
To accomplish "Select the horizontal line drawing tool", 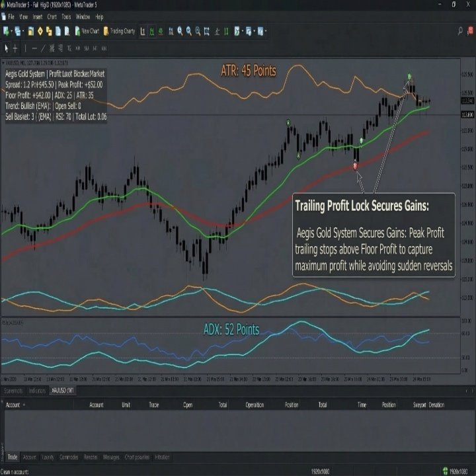I will 34,48.
